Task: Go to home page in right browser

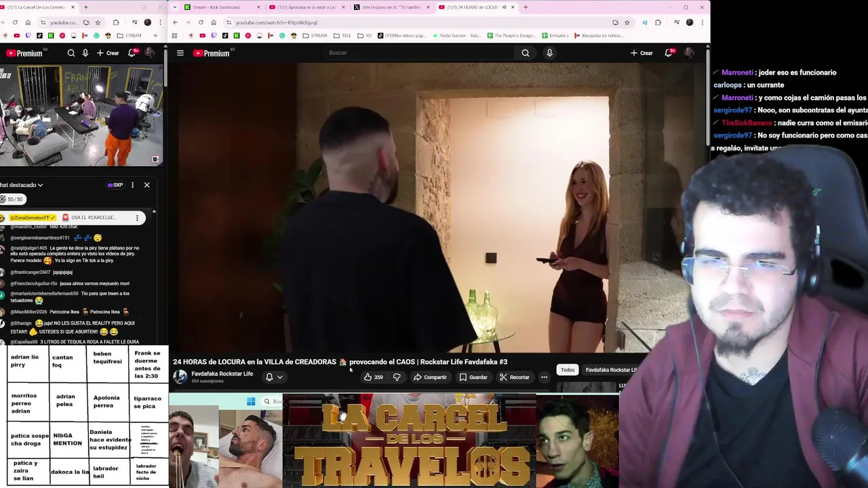Action: (214, 22)
